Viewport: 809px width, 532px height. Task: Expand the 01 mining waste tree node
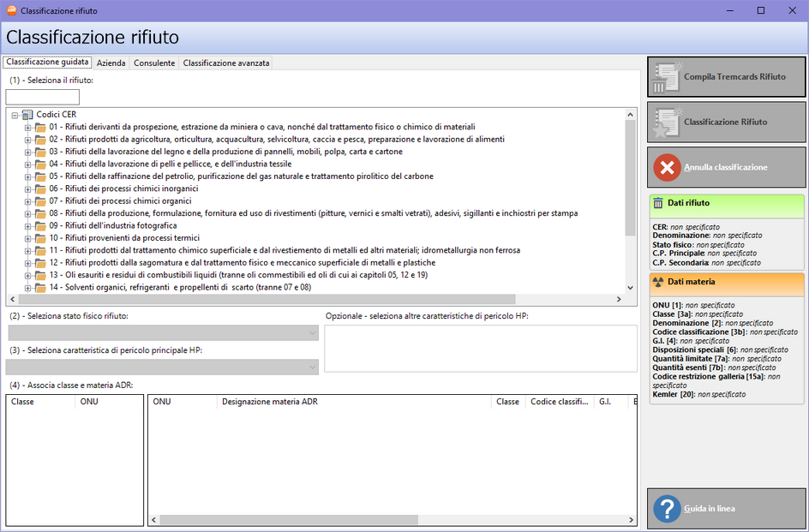coord(27,127)
